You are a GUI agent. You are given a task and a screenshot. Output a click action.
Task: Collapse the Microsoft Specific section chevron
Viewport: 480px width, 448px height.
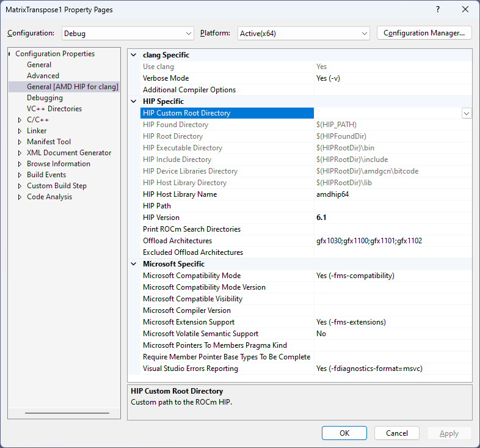pos(134,264)
